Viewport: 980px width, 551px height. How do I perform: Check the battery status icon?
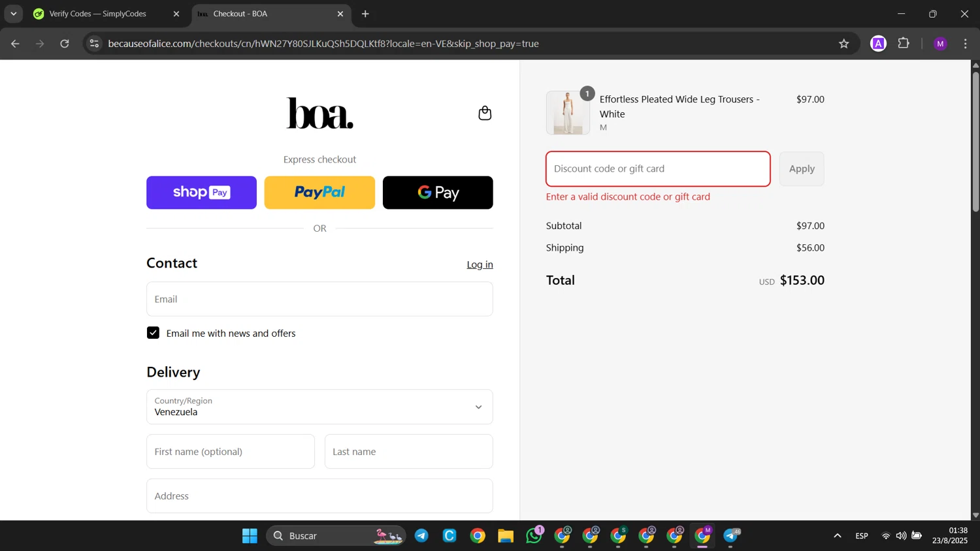(x=917, y=536)
